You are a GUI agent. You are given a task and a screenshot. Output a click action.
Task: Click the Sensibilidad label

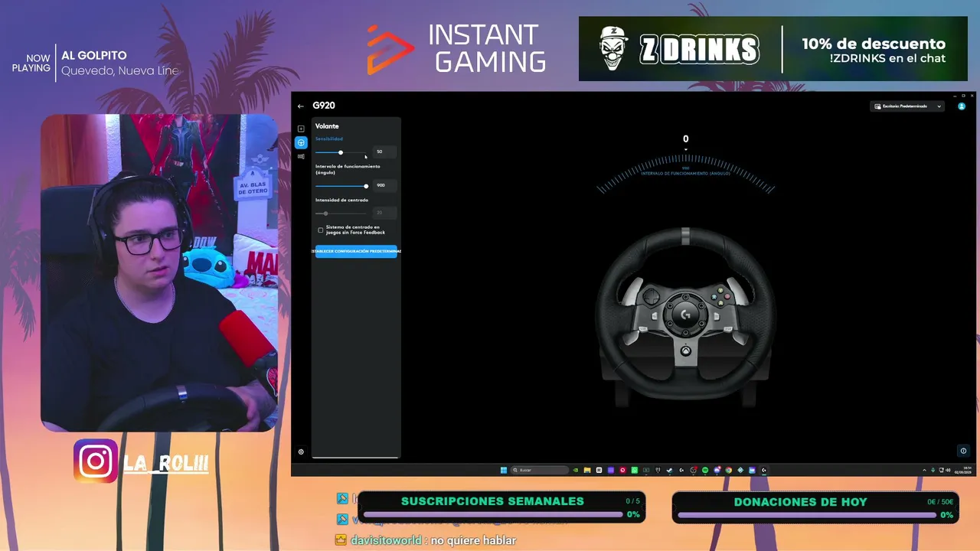point(329,139)
